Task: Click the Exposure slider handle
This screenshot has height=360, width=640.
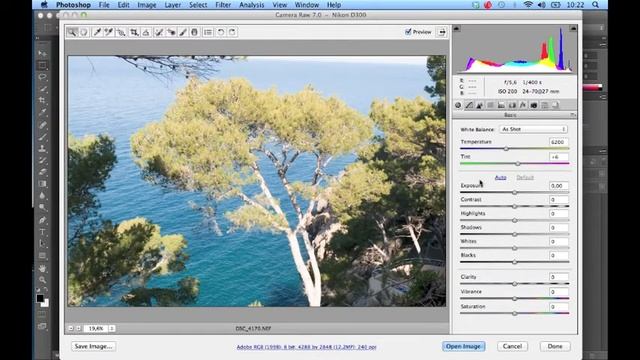Action: (515, 192)
